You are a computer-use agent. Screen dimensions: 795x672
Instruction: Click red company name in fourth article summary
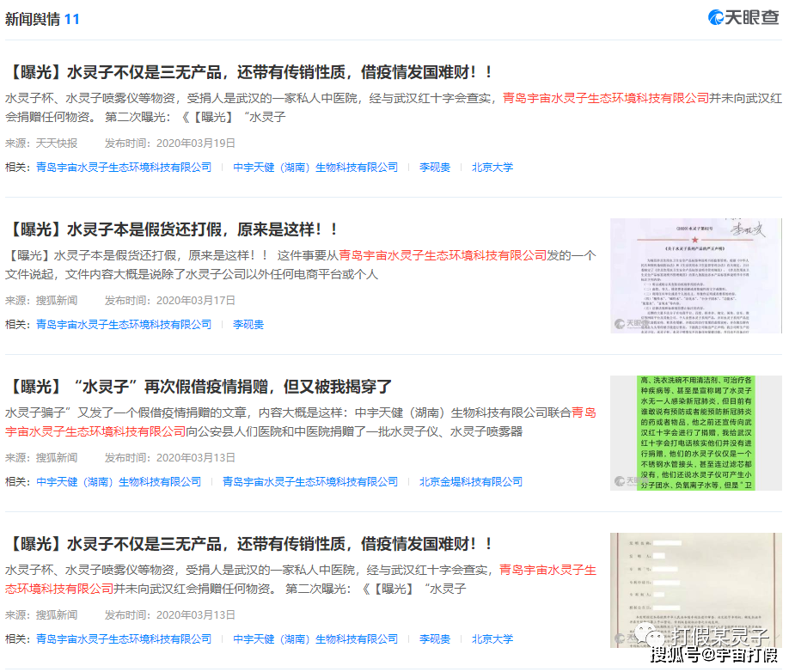[300, 579]
